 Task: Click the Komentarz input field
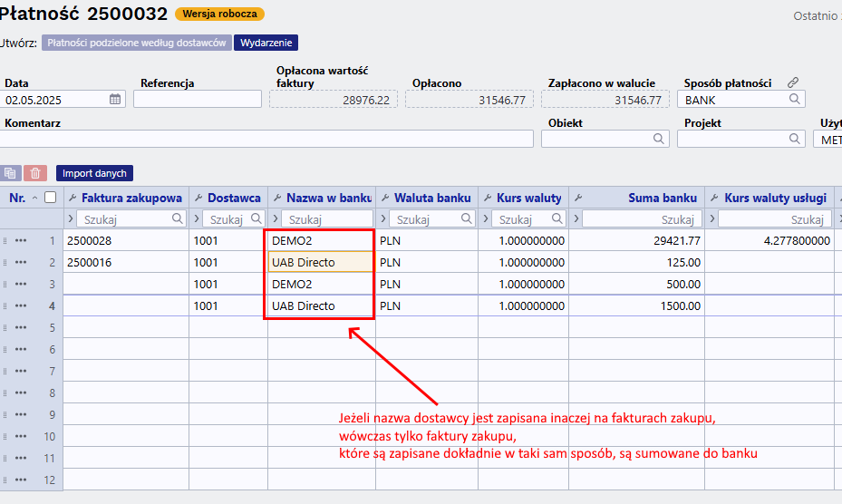tap(266, 140)
